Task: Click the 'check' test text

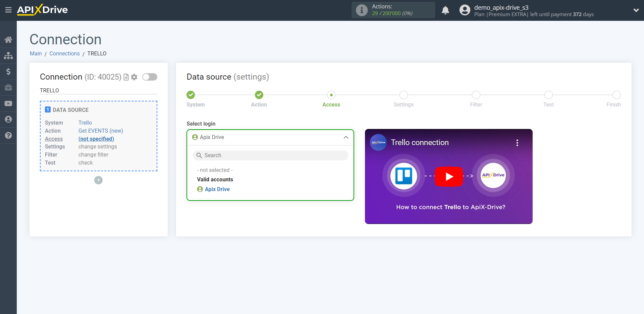Action: [86, 163]
